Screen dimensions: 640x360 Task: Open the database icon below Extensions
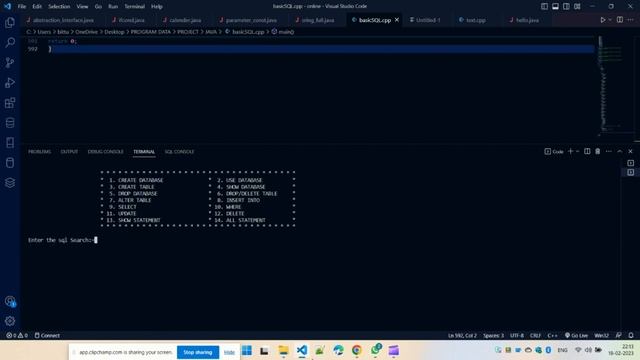point(10,122)
